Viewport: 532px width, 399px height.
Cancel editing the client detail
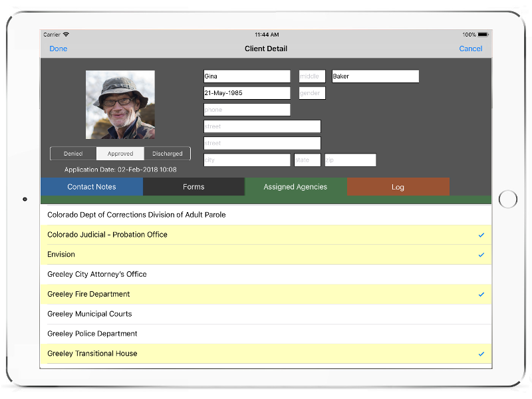click(x=470, y=49)
